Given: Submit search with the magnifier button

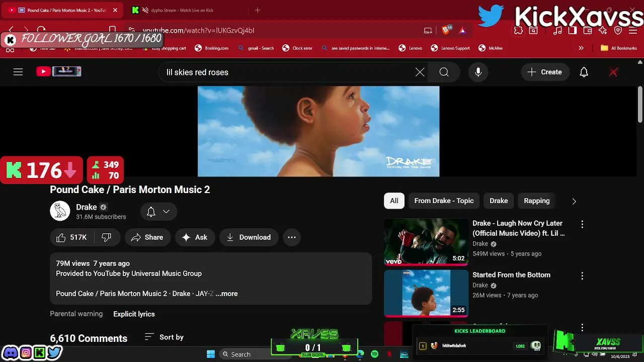Looking at the screenshot, I should coord(444,72).
